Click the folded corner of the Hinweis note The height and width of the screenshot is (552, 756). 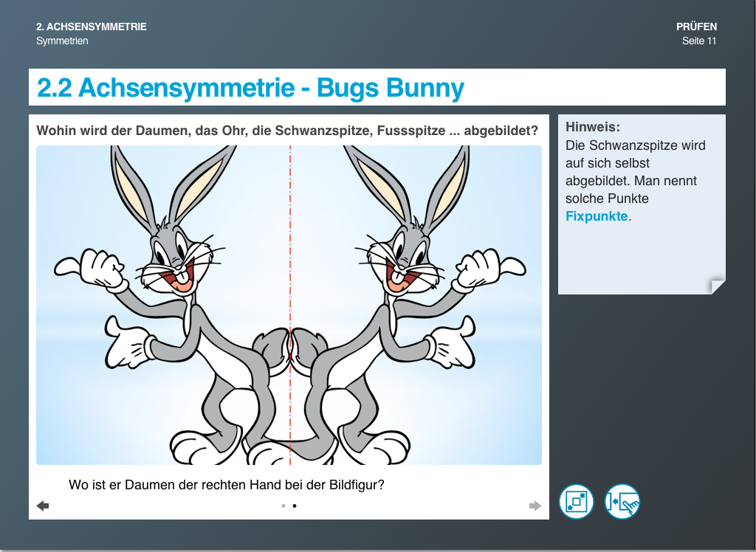pos(718,286)
